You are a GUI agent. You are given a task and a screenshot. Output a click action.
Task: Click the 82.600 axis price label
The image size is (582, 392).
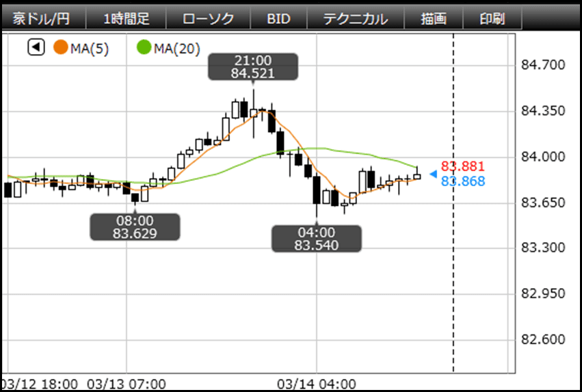point(543,339)
